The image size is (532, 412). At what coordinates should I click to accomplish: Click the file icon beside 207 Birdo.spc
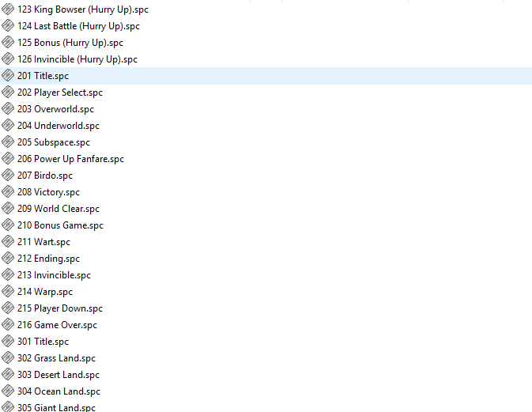click(x=8, y=175)
